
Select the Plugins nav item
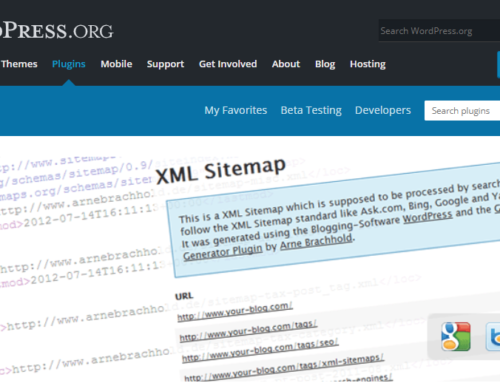pos(69,64)
